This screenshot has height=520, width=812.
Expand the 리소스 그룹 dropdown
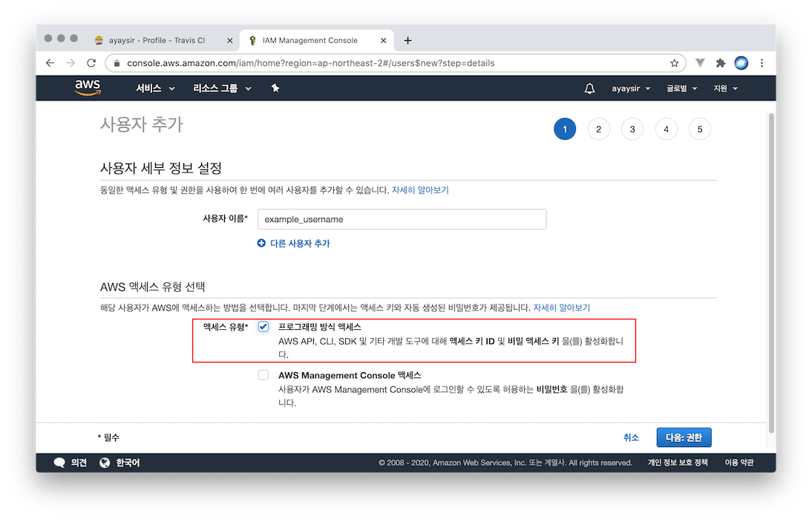222,88
